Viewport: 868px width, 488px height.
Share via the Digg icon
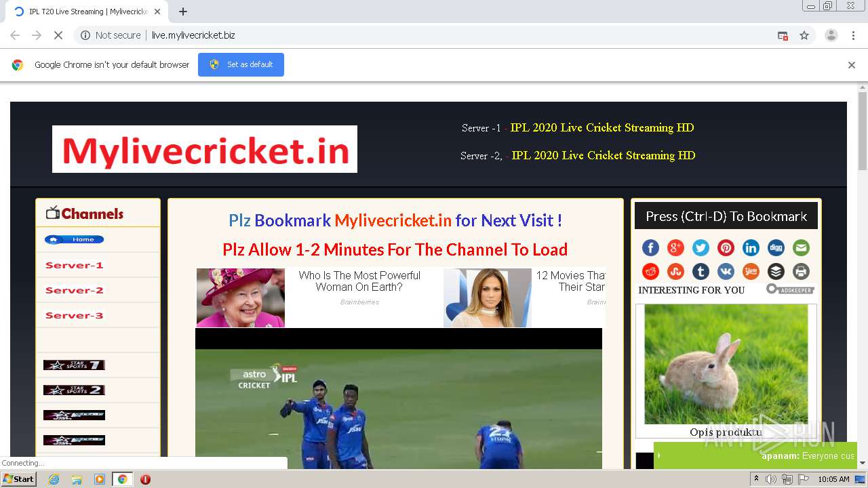click(x=776, y=248)
